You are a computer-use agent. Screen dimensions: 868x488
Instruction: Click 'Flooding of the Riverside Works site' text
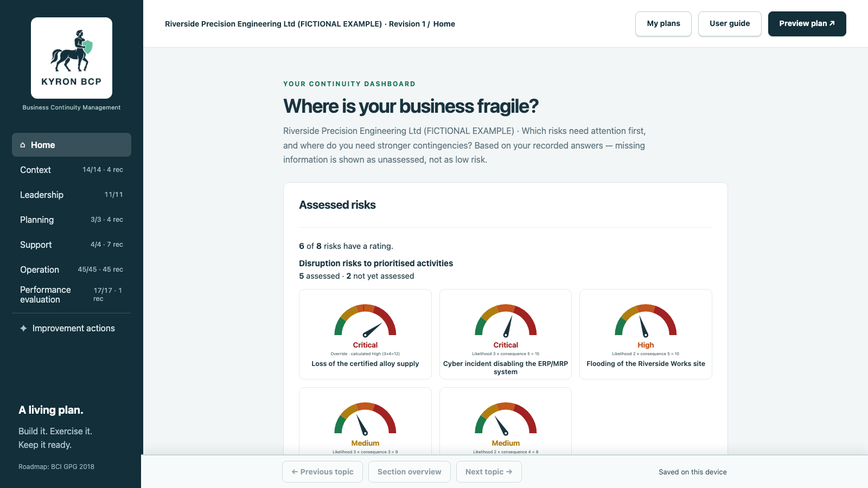click(646, 364)
